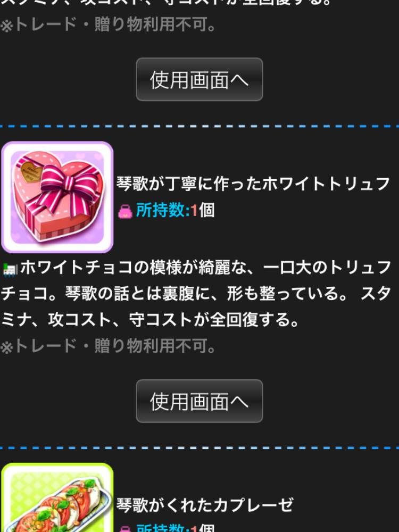Click the gold heart tag on the chocolate box
The image size is (399, 532).
[31, 172]
